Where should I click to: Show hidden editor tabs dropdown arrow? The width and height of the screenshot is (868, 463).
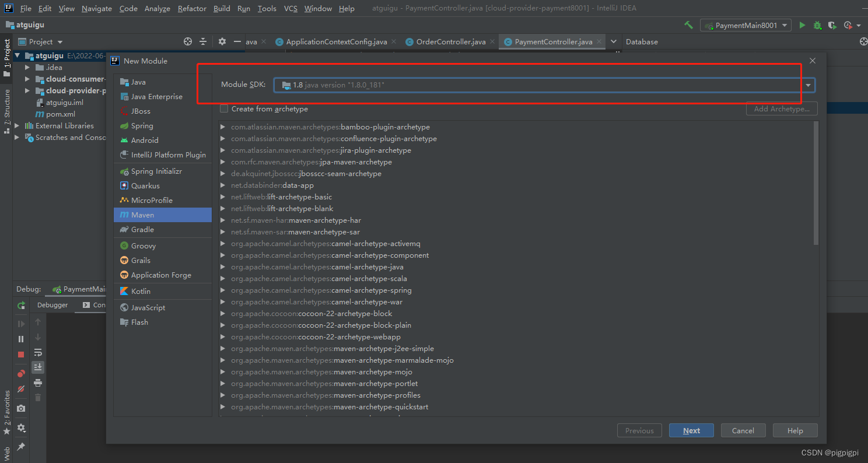[613, 41]
